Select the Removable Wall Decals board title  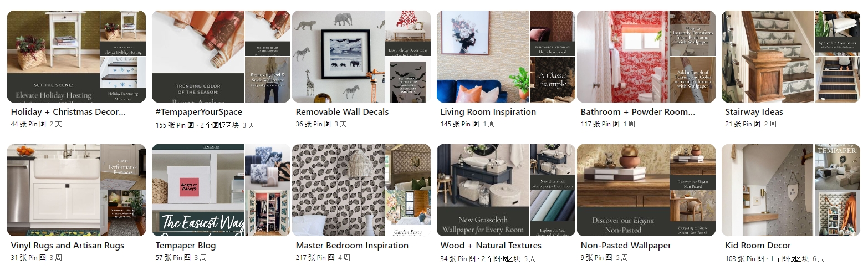tap(342, 112)
